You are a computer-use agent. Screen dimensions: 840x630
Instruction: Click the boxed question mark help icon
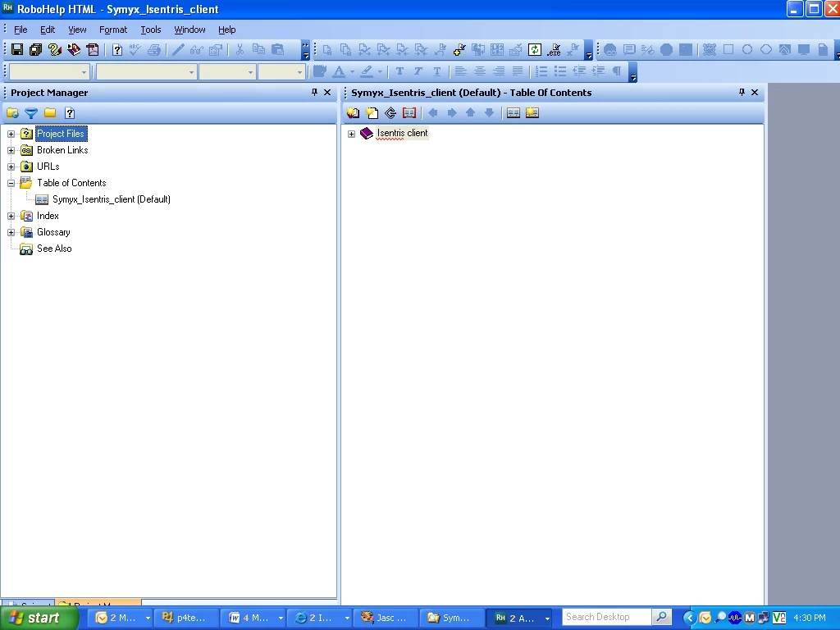(117, 50)
